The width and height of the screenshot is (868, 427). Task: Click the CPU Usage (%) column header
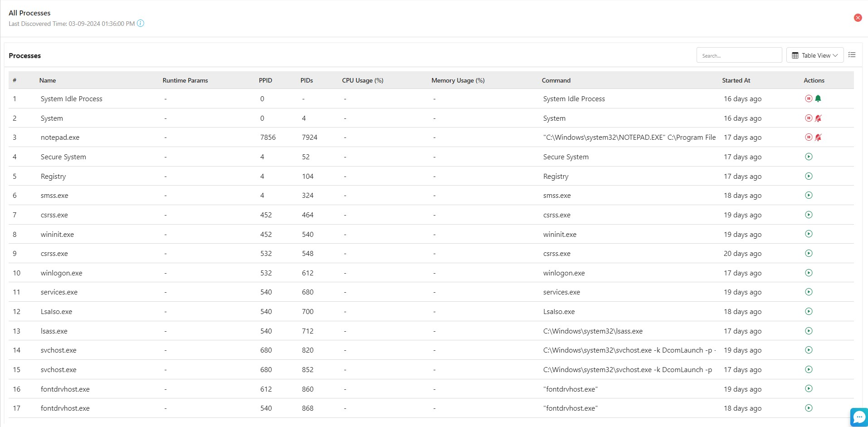[362, 80]
